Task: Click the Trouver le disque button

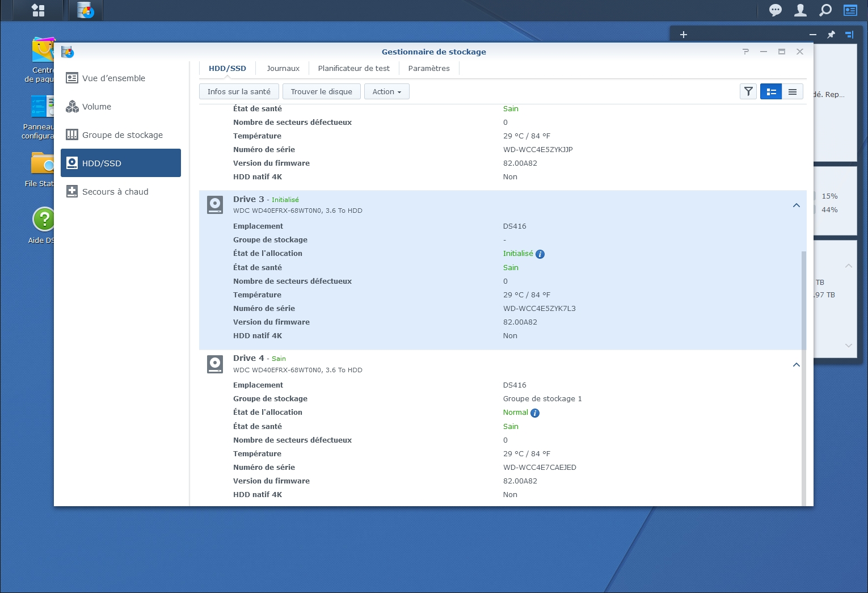Action: click(x=321, y=91)
